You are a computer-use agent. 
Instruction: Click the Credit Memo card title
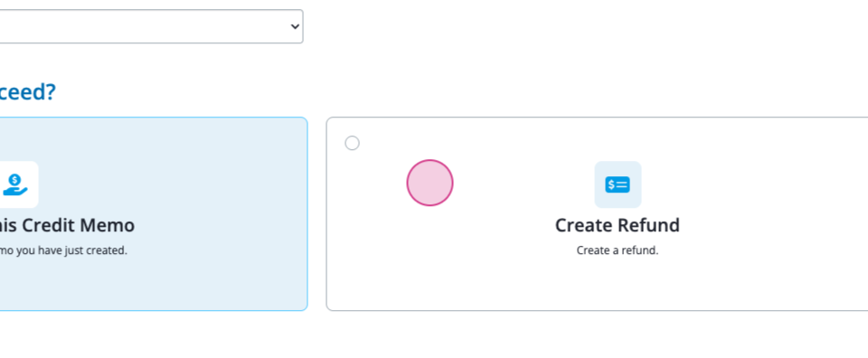click(x=67, y=225)
